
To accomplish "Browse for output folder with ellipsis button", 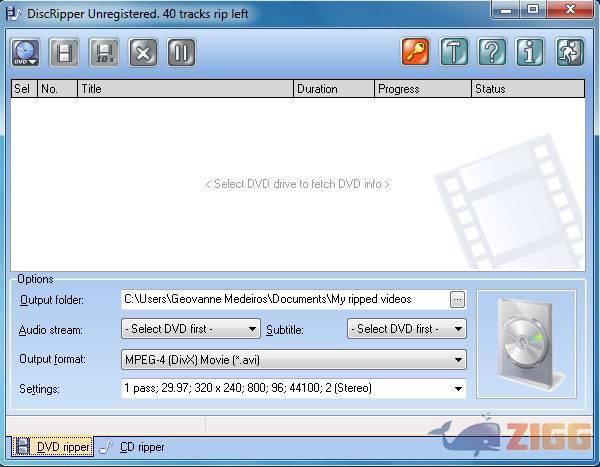I will 458,300.
